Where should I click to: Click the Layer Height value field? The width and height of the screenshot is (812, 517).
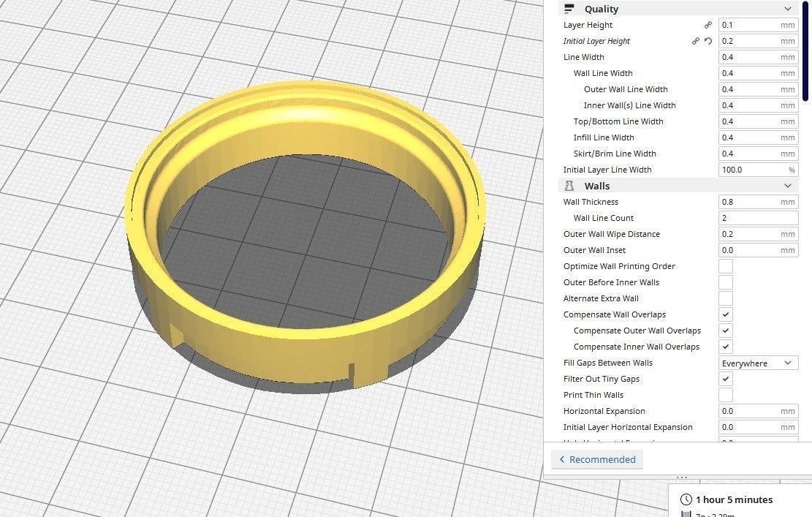click(758, 25)
